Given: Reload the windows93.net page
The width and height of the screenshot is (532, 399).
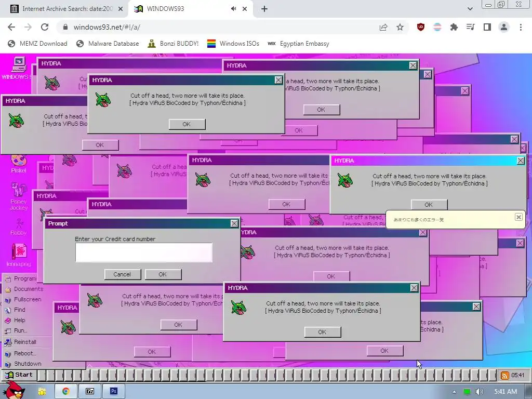Looking at the screenshot, I should point(45,27).
